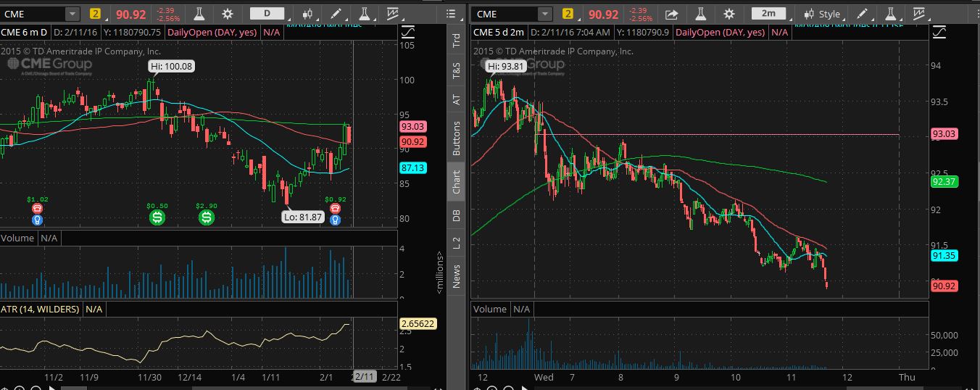
Task: Click CME 5 d 2m chart label
Action: click(x=500, y=33)
